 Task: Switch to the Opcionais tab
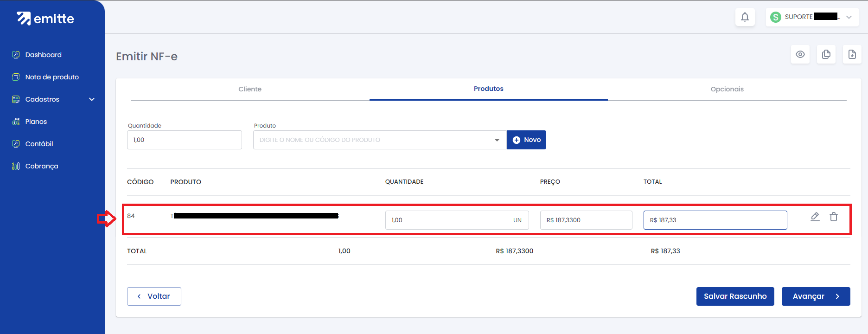(x=727, y=89)
